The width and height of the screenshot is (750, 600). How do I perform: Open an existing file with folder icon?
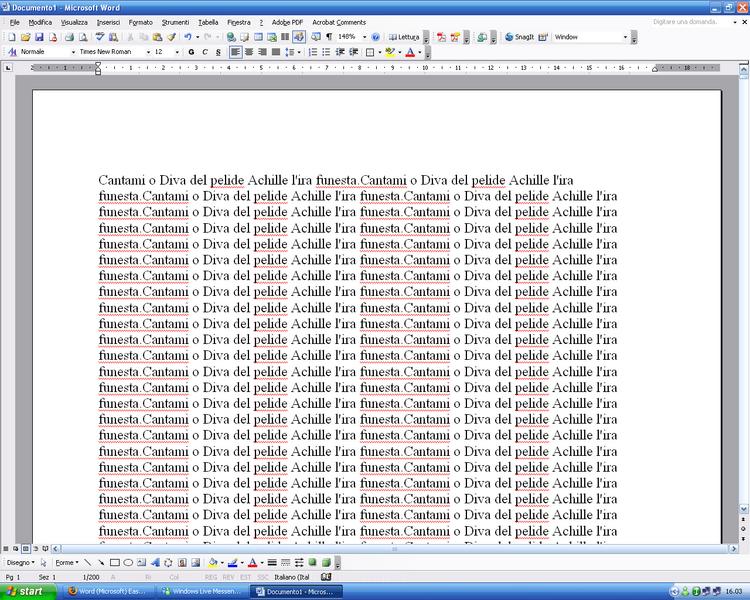[25, 37]
